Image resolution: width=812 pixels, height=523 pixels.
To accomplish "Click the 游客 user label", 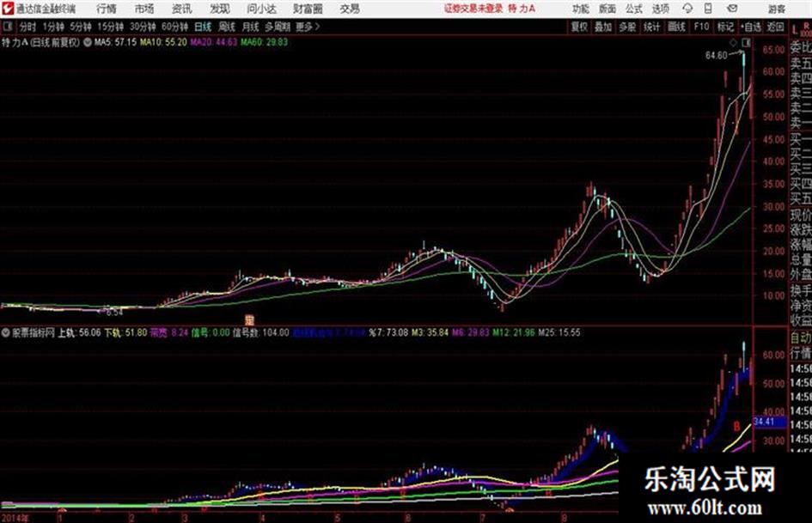I will 776,9.
